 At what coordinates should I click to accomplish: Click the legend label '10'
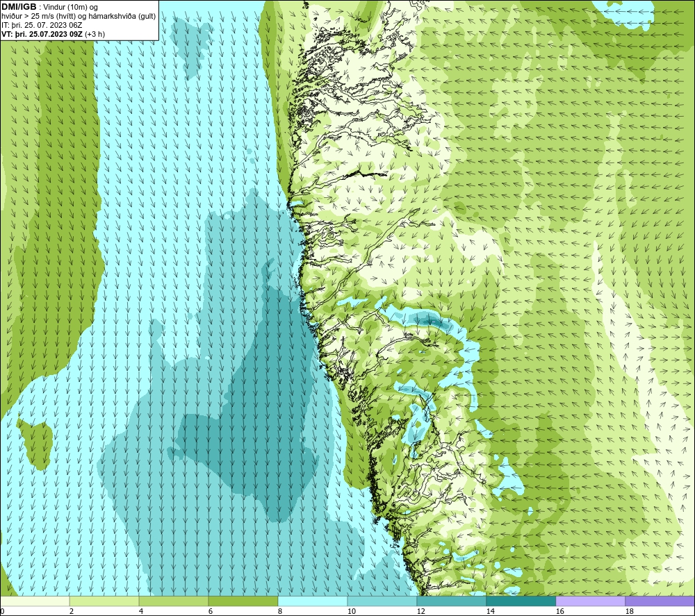(x=351, y=612)
